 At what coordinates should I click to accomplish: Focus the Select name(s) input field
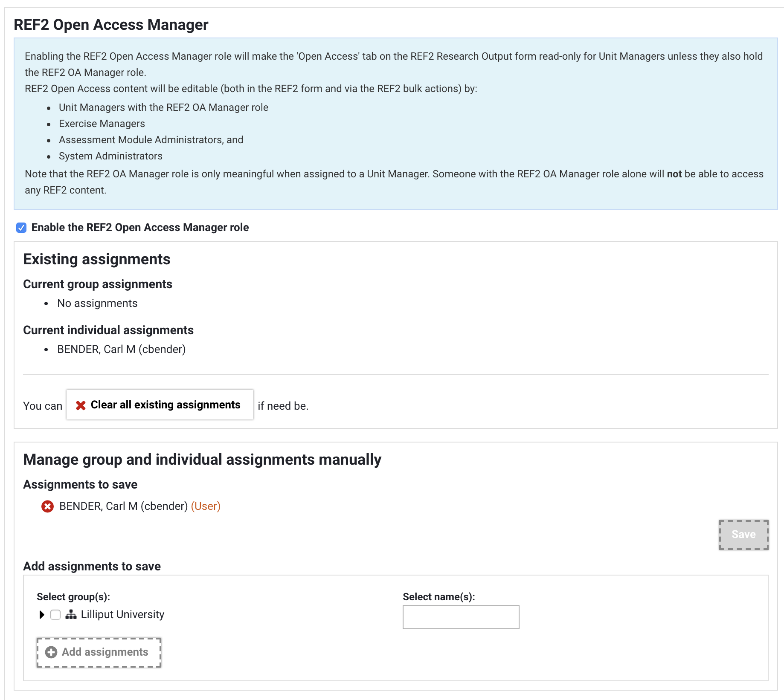click(x=461, y=617)
